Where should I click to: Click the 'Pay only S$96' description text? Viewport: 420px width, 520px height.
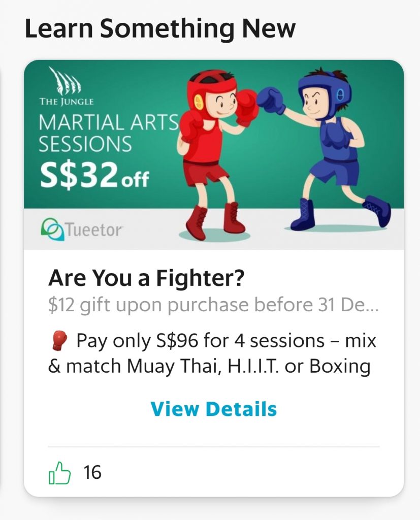point(212,354)
